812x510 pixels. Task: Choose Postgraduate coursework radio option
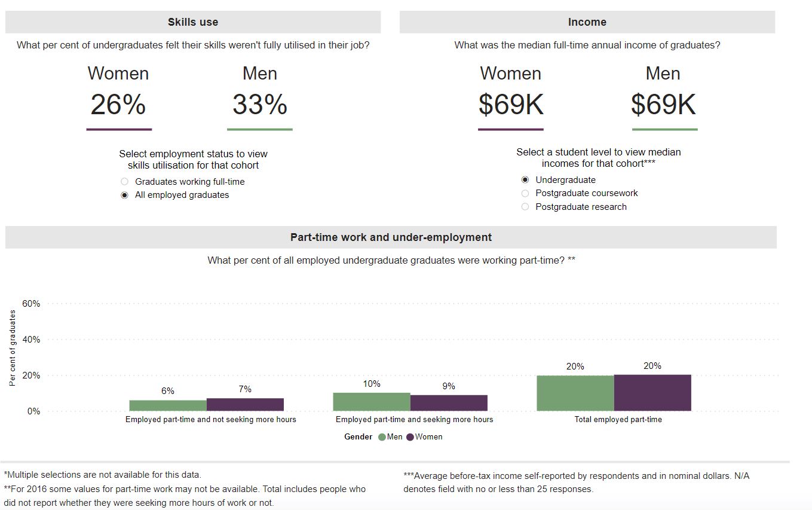click(525, 193)
